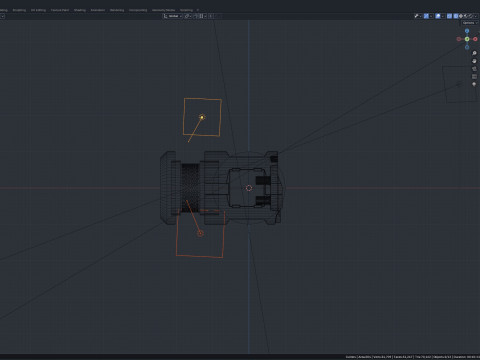Screen dimensions: 480x360
Task: Open the Sculpting workspace tab
Action: (19, 10)
